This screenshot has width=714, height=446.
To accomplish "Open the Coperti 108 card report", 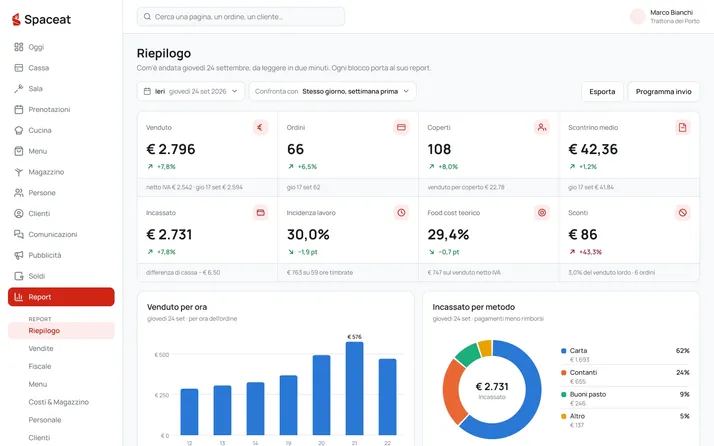I will point(489,154).
